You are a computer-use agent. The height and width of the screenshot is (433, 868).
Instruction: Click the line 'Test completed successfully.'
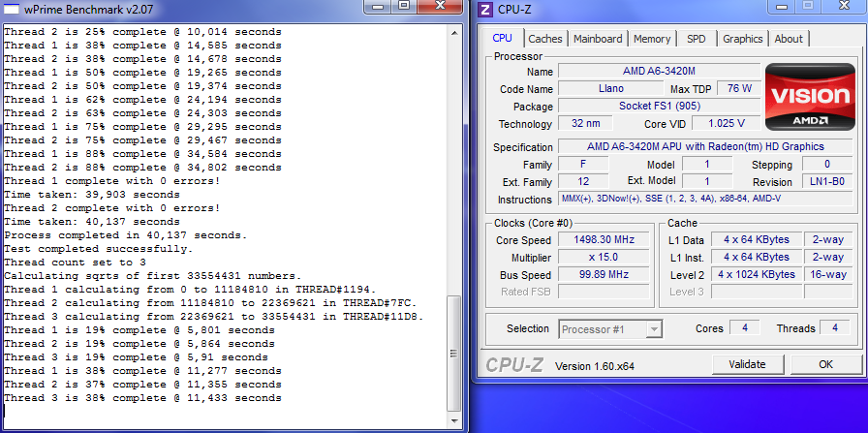(99, 249)
